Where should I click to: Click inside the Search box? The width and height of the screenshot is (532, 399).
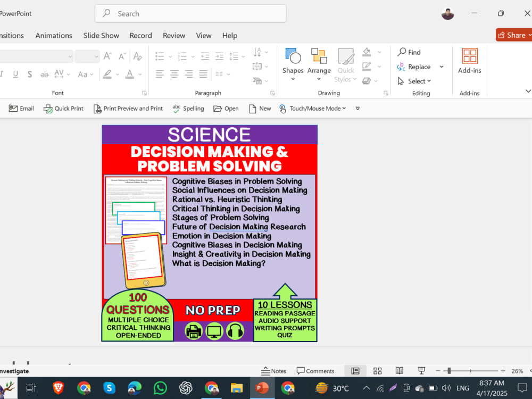[190, 14]
